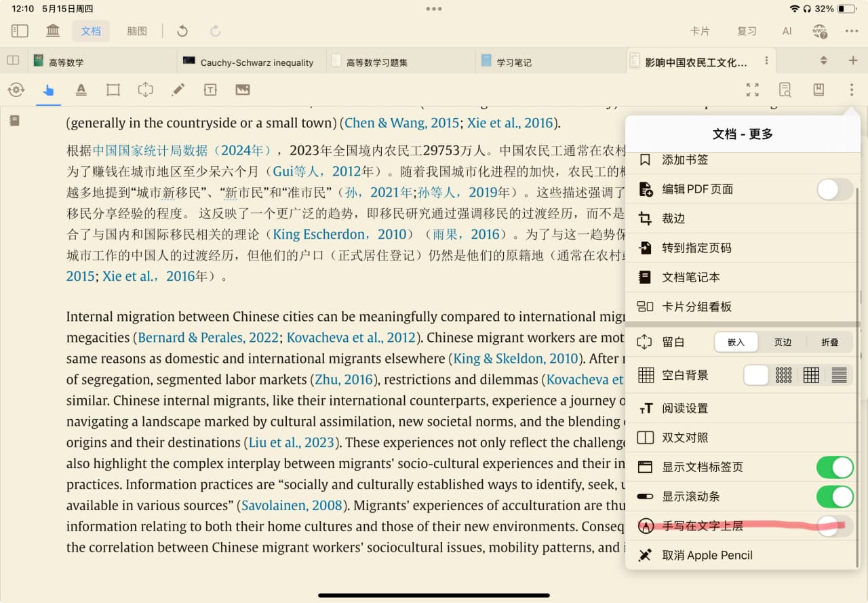Click the undo arrow

coord(182,31)
